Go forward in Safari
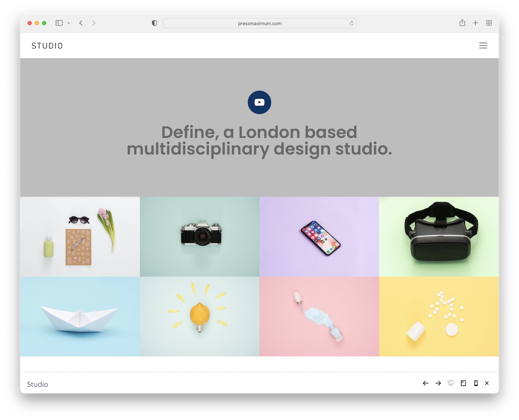This screenshot has height=420, width=519. [x=93, y=23]
